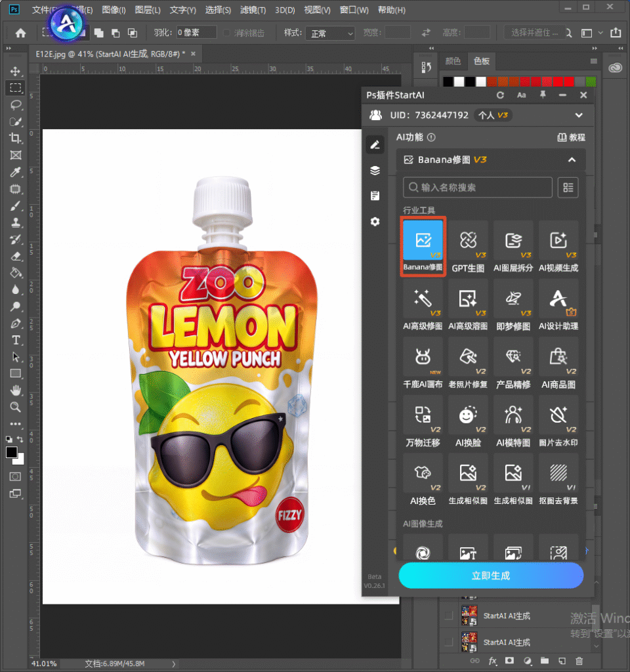Click the 羽化 feather value field

coord(196,33)
